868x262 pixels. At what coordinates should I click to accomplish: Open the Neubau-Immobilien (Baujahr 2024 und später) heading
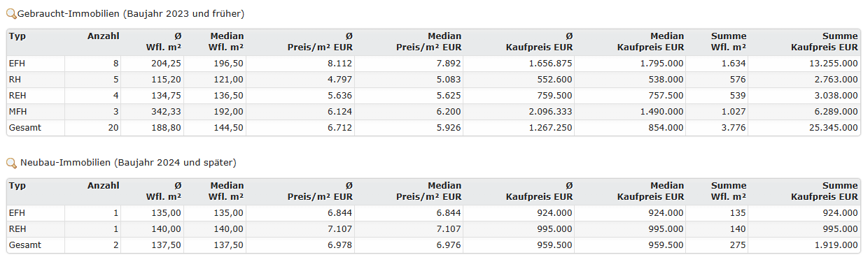pos(127,163)
